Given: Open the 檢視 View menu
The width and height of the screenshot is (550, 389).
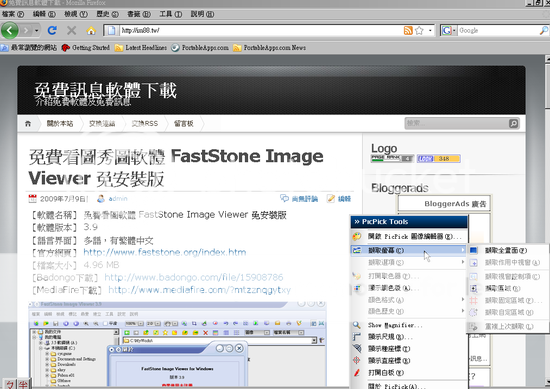Looking at the screenshot, I should 76,14.
